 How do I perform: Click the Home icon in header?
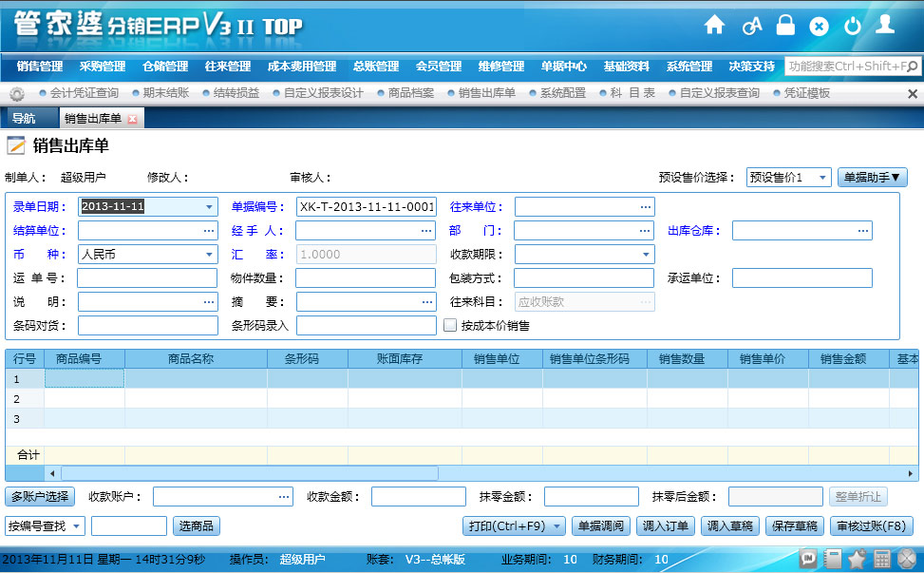[714, 26]
